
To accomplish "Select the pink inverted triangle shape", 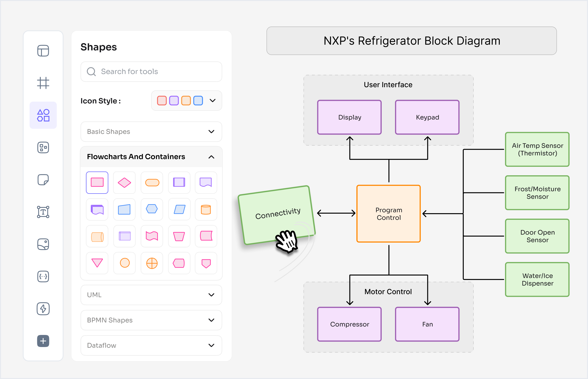I will pyautogui.click(x=97, y=263).
